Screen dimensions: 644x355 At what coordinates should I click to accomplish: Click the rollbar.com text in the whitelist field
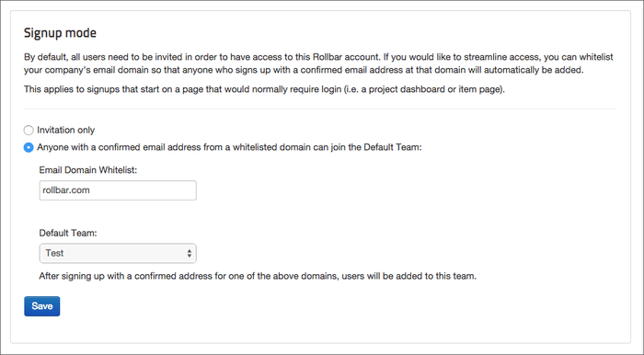66,190
